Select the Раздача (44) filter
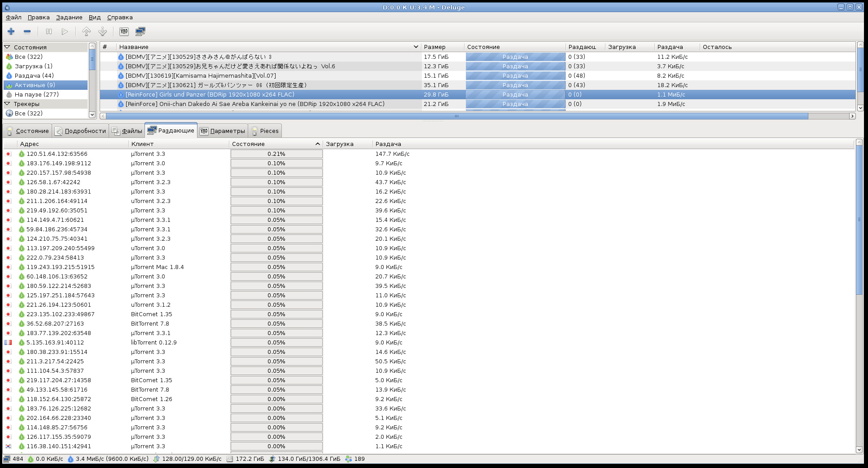Viewport: 868px width, 468px height. click(34, 76)
